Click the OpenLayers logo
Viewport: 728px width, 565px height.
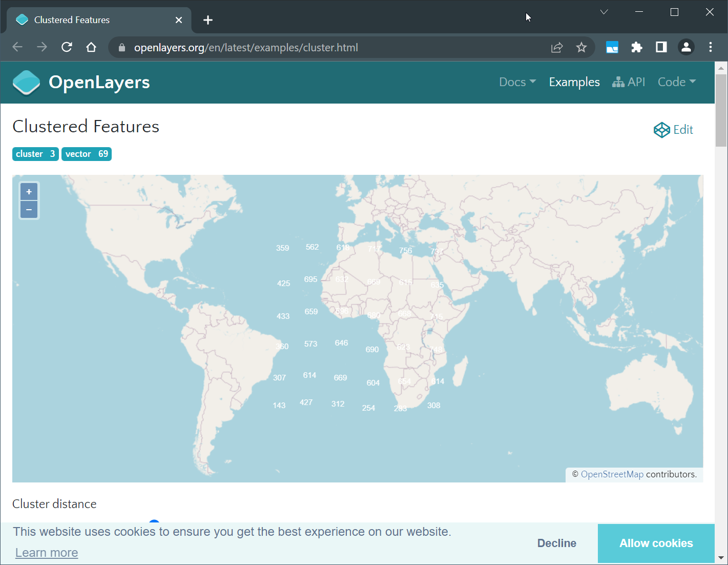[26, 82]
